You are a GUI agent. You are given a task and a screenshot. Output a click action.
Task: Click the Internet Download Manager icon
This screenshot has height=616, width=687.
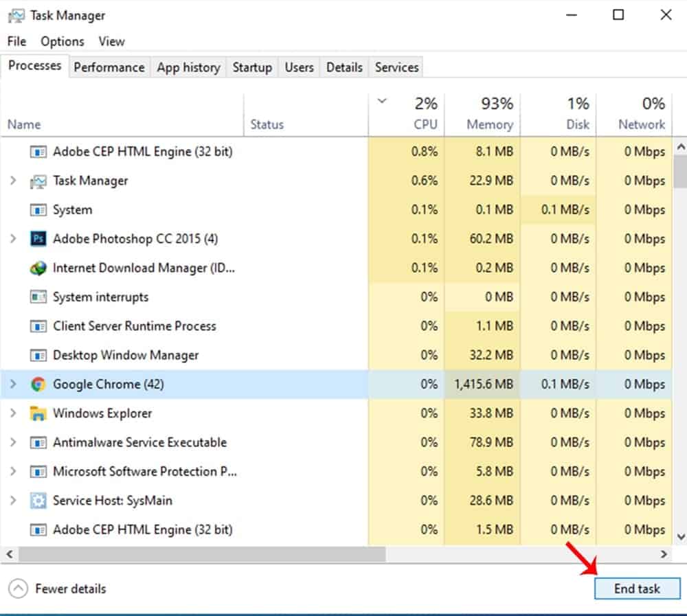pos(38,268)
